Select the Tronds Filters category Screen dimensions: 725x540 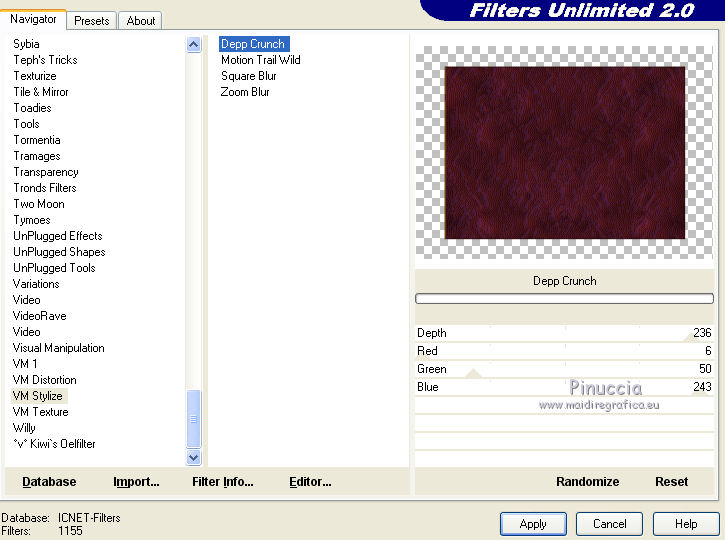(45, 188)
